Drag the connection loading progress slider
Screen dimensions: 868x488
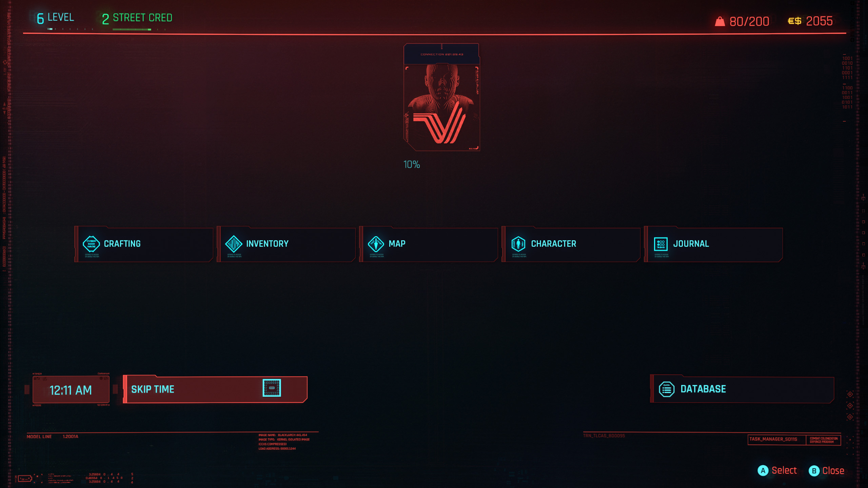411,164
